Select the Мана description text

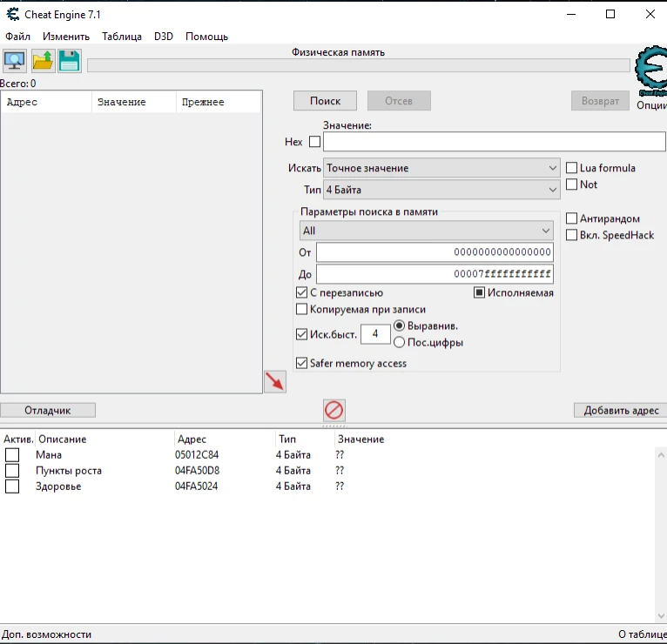pyautogui.click(x=49, y=455)
